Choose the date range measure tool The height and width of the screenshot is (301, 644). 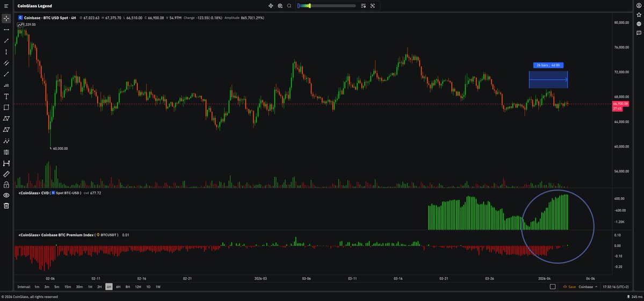click(6, 163)
